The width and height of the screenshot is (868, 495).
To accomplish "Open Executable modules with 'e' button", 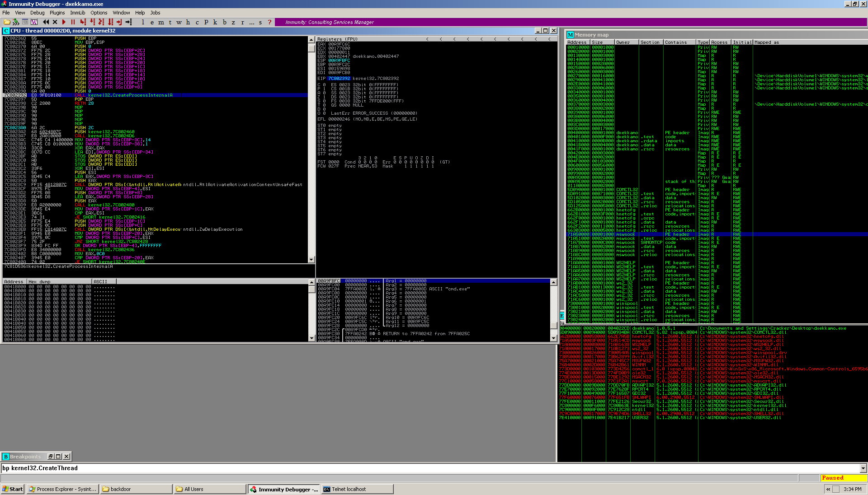I will tap(152, 22).
